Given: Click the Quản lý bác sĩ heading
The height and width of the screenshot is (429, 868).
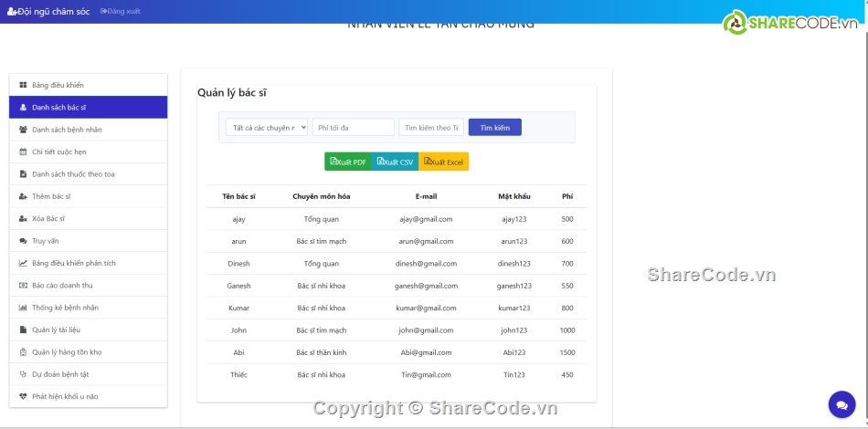Looking at the screenshot, I should (x=232, y=93).
